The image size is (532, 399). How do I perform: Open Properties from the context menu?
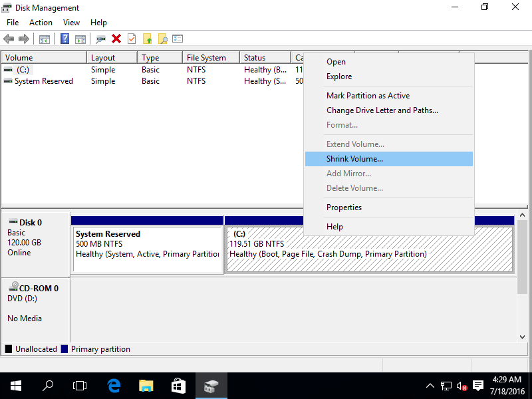(x=389, y=207)
